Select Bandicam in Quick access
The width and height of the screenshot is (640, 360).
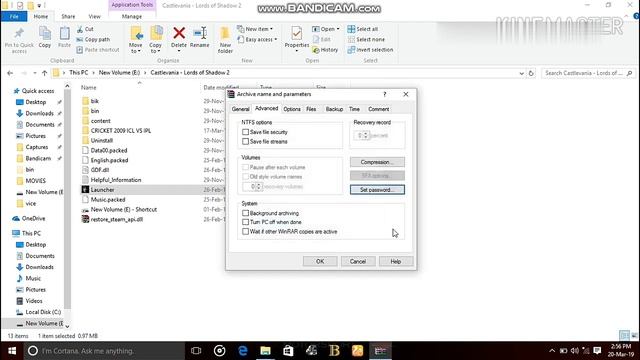click(38, 158)
